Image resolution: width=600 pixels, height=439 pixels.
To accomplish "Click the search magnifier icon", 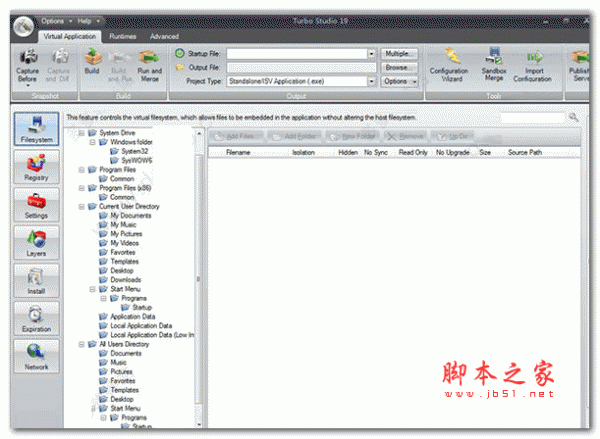I will 573,117.
